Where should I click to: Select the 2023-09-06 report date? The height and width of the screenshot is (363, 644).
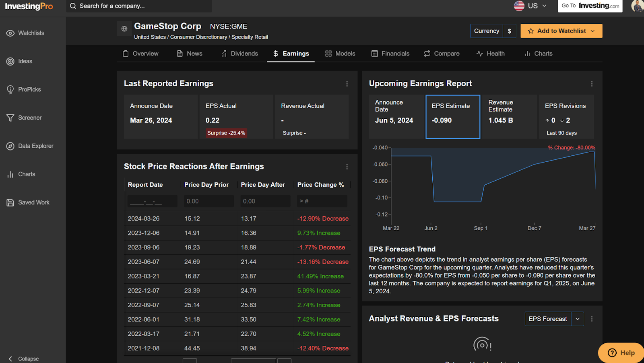click(x=144, y=248)
